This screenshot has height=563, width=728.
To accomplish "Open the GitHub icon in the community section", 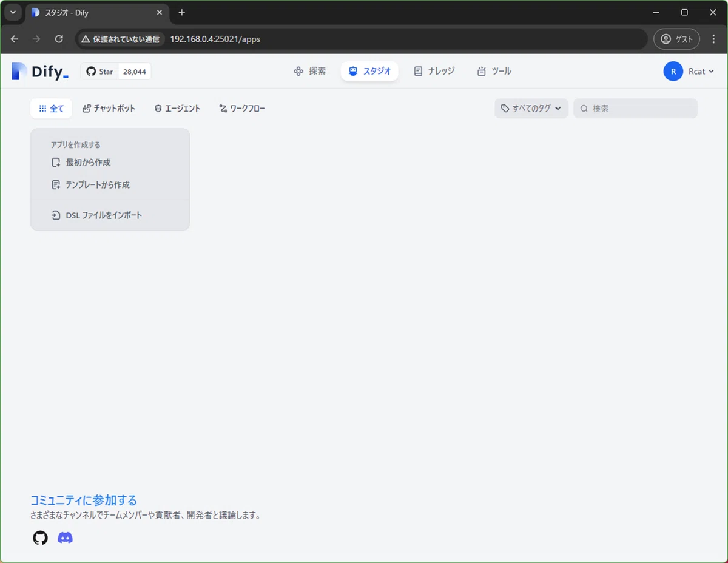I will [40, 538].
